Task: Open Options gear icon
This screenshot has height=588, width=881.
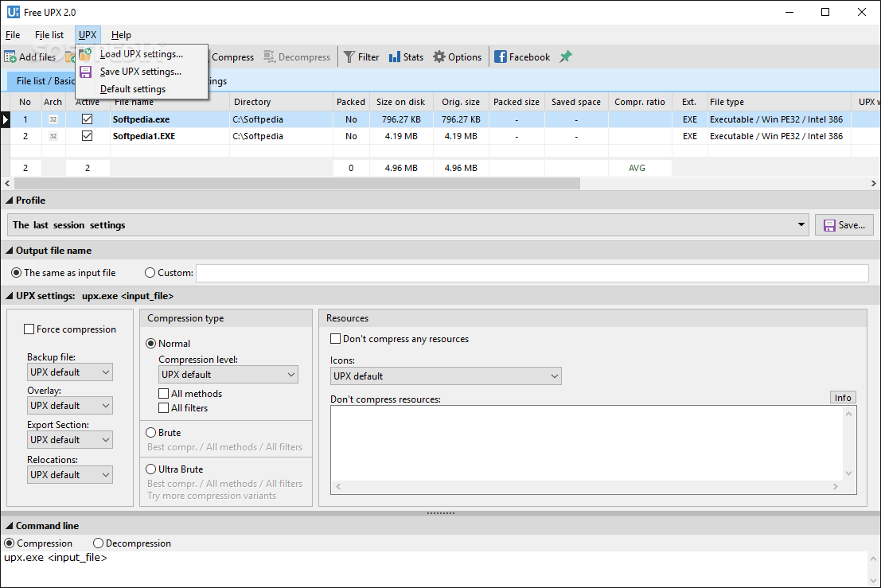Action: point(439,56)
